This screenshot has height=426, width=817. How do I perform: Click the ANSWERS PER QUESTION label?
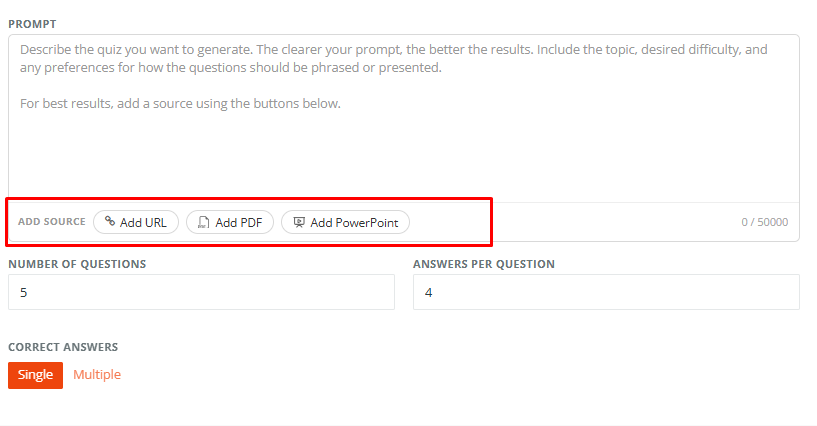(x=484, y=264)
